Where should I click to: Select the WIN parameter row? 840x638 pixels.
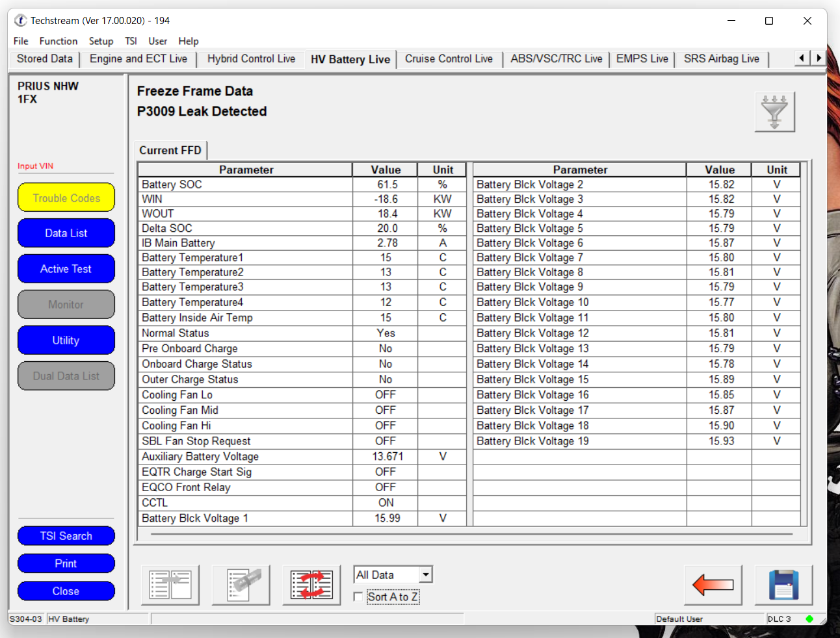tap(302, 199)
